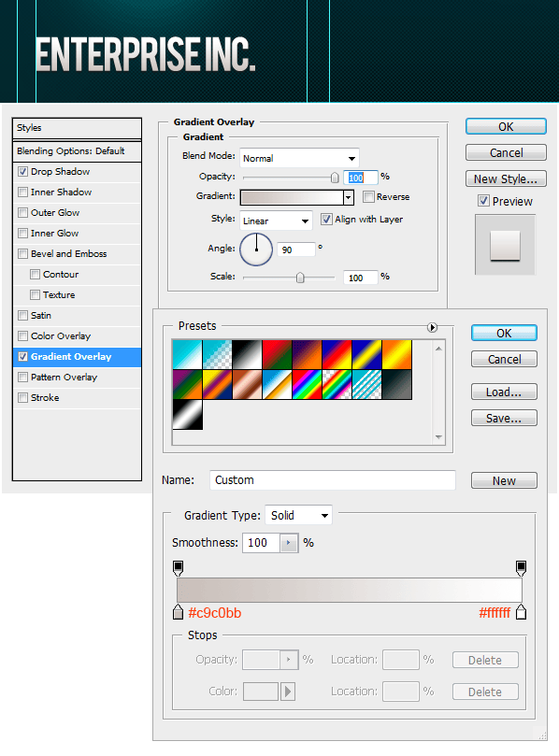Open the Presets flyout menu arrow

tap(432, 327)
